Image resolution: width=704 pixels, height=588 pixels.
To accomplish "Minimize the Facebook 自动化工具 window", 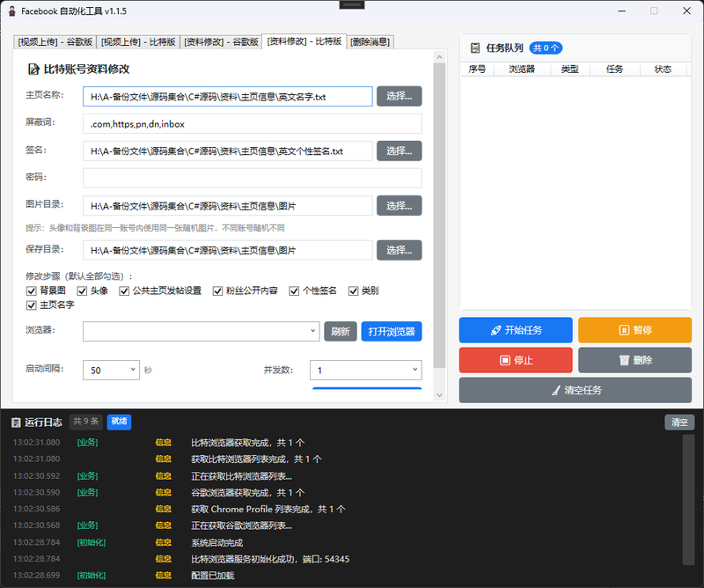I will [622, 11].
